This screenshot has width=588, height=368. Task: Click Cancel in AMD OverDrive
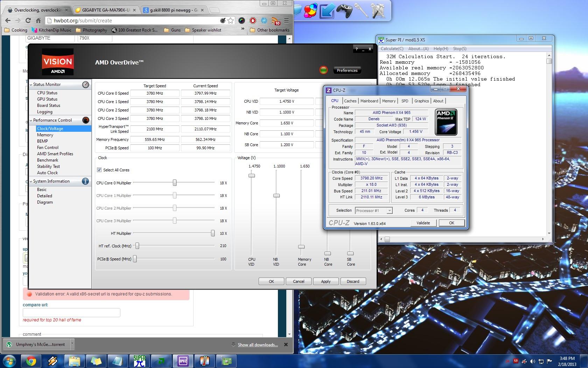coord(299,281)
